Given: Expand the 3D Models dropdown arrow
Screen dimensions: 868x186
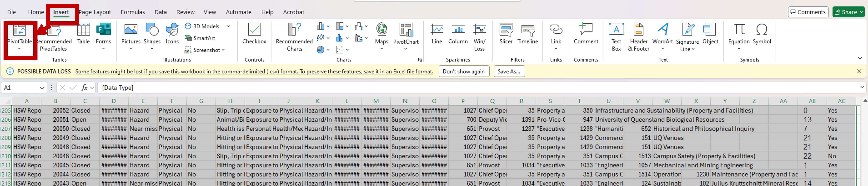Looking at the screenshot, I should [x=228, y=26].
